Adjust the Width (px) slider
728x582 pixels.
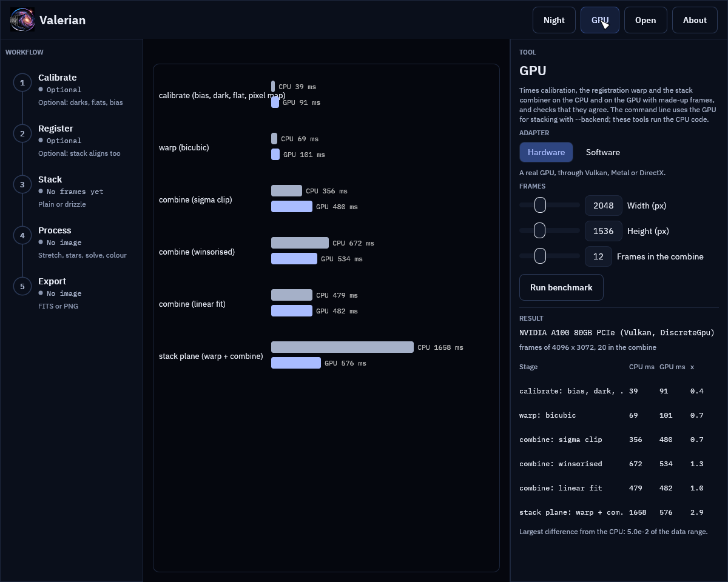click(550, 206)
